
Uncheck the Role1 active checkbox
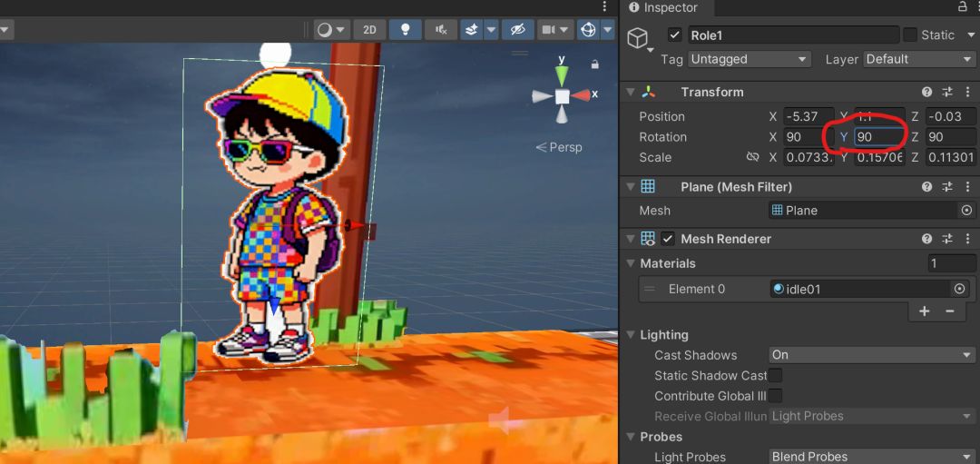(674, 35)
